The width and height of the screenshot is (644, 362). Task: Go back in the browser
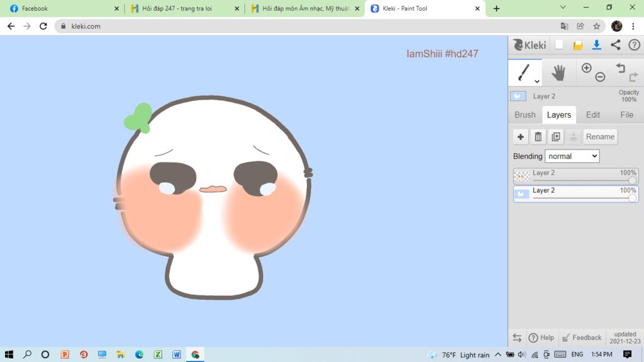pos(11,26)
